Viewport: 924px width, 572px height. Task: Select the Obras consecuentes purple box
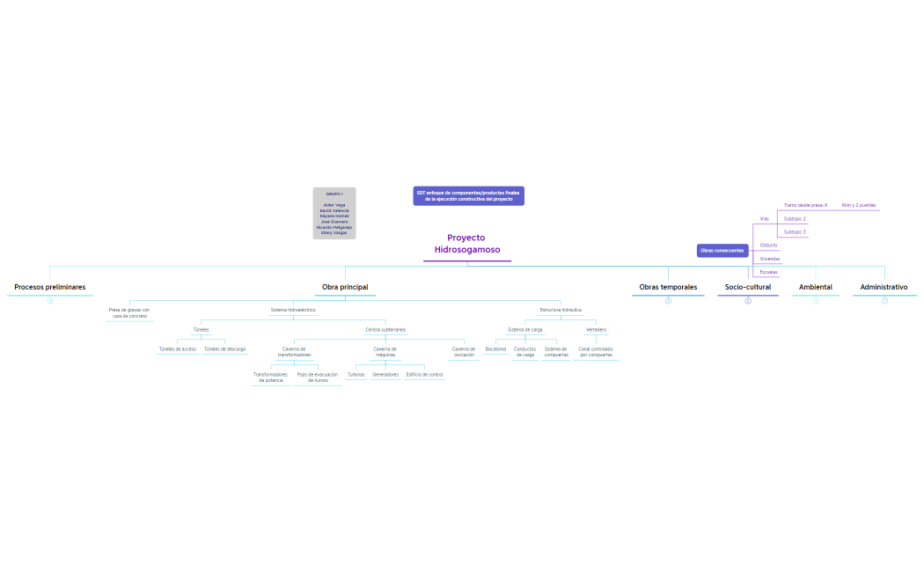(x=722, y=251)
